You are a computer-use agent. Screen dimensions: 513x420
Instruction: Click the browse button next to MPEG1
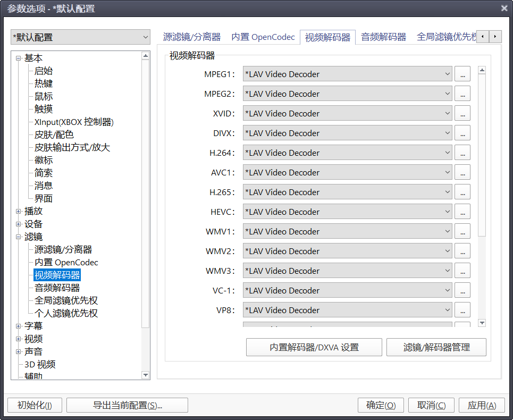(x=462, y=74)
